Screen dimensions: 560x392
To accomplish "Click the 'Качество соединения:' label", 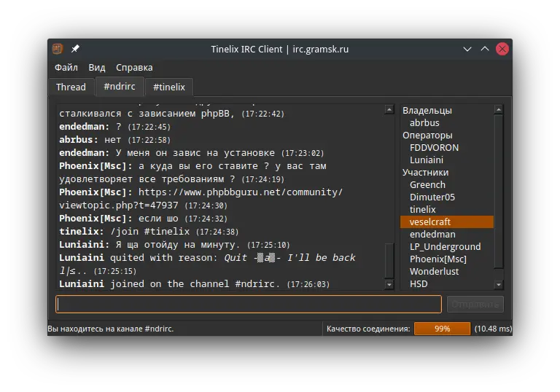I will click(368, 329).
